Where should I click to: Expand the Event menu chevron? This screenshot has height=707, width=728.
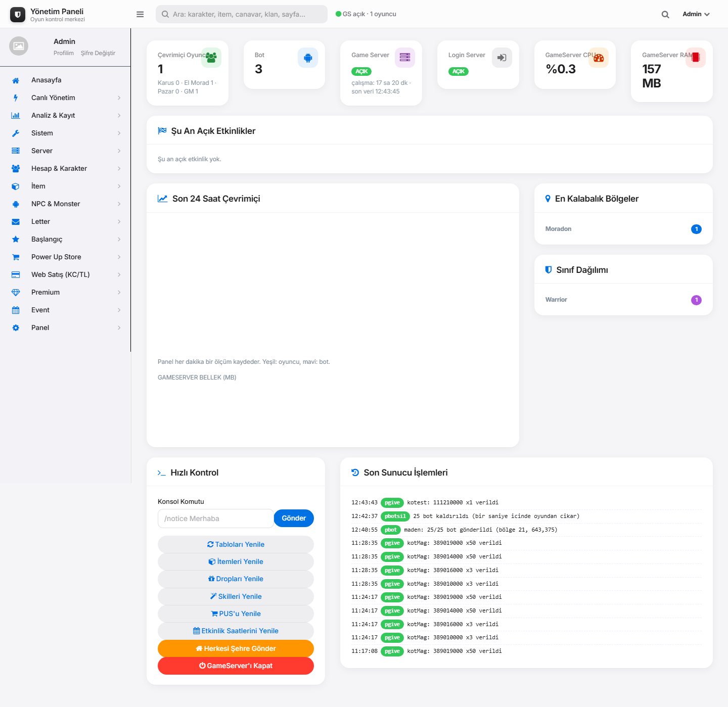pyautogui.click(x=119, y=310)
